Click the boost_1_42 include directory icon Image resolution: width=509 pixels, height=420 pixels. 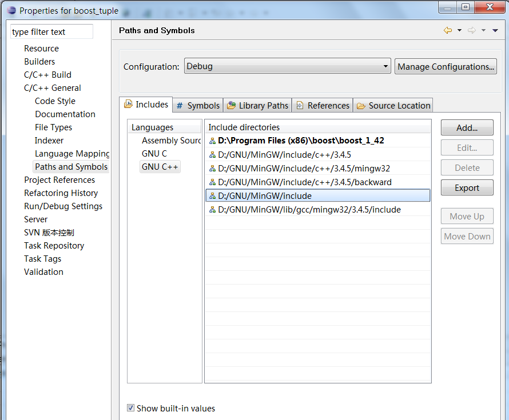click(x=212, y=141)
